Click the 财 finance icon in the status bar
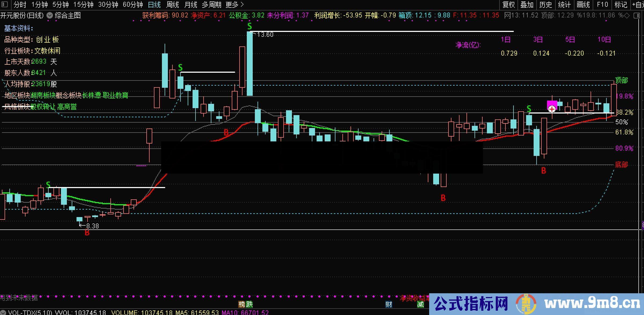The width and height of the screenshot is (644, 315). click(x=389, y=305)
